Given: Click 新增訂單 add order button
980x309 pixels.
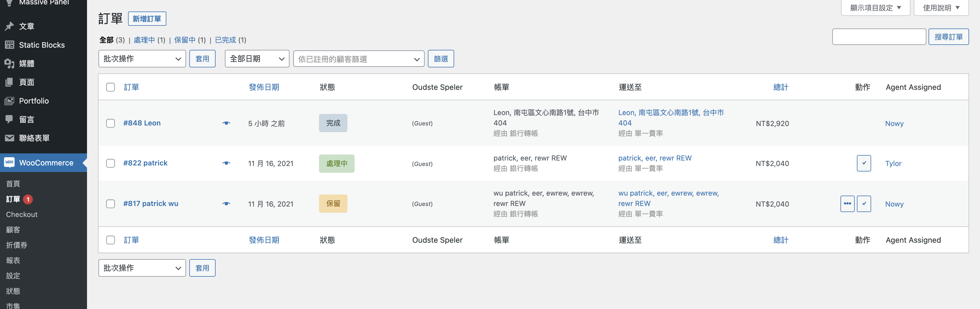Looking at the screenshot, I should pyautogui.click(x=147, y=19).
